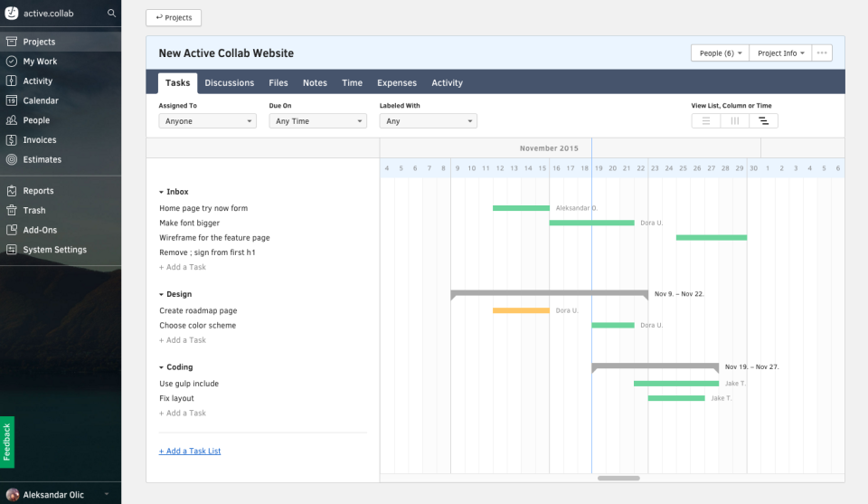
Task: Open the Assigned To dropdown
Action: click(x=208, y=121)
